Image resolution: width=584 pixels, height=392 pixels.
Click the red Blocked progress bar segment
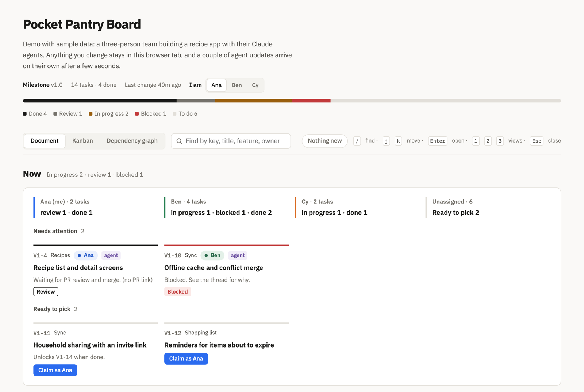coord(311,101)
